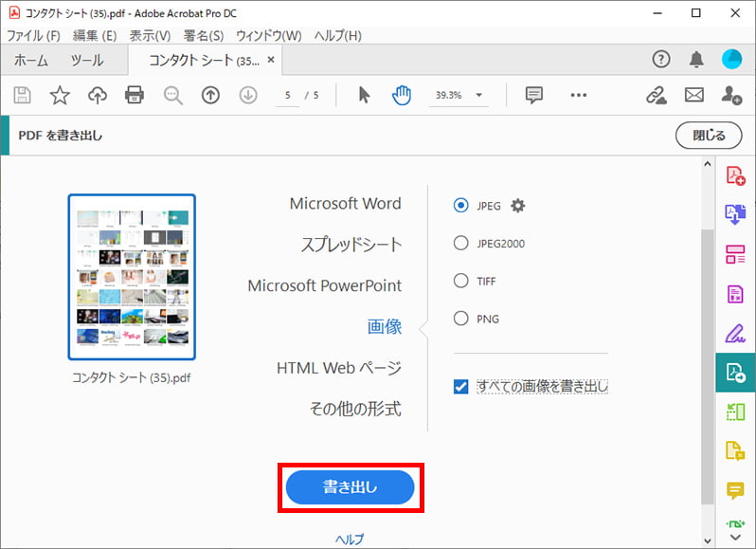Screen dimensions: 756x549
Task: Open the ファイル menu
Action: click(x=34, y=35)
